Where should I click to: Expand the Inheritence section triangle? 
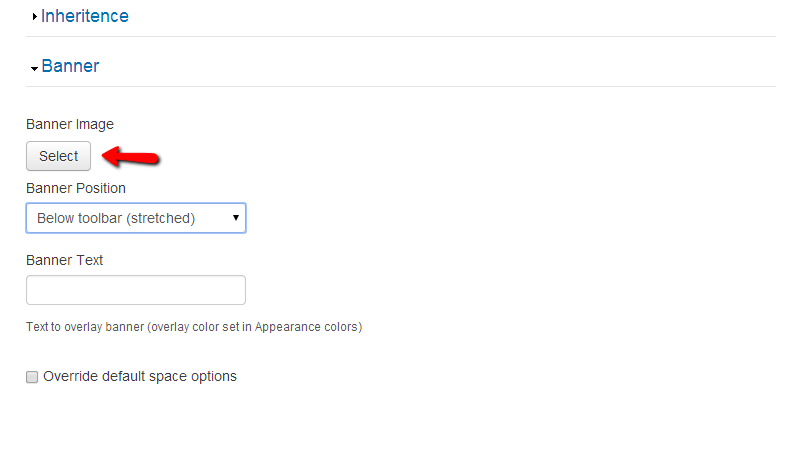[x=35, y=17]
